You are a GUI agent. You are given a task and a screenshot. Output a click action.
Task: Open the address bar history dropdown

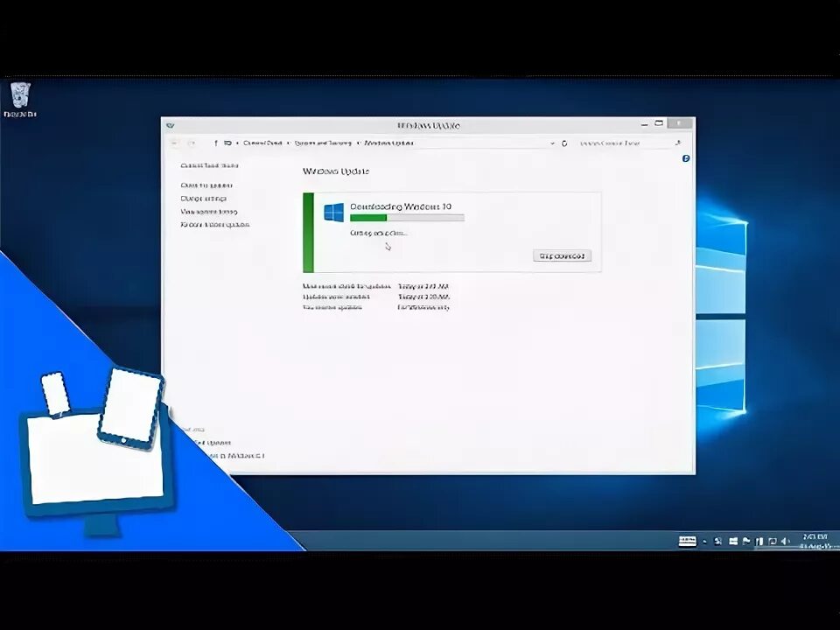click(x=552, y=143)
